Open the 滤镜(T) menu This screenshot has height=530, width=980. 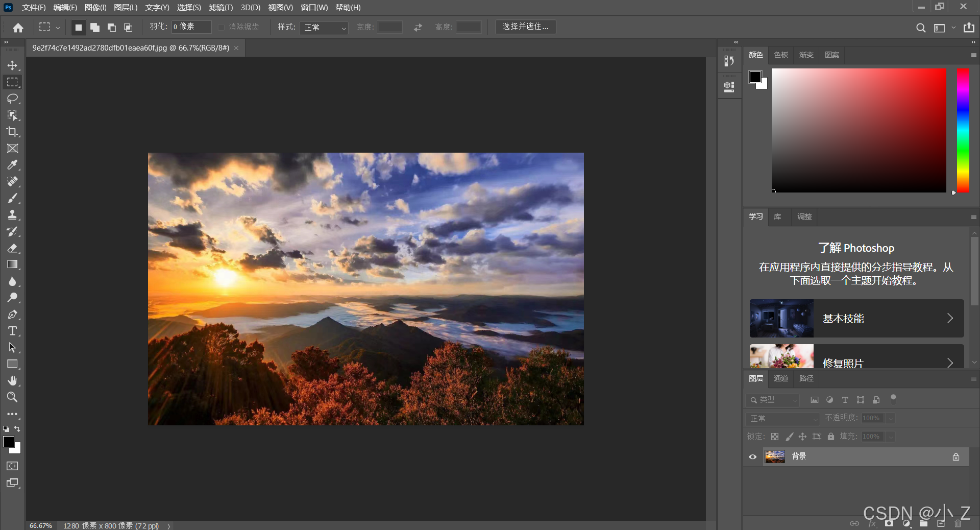point(220,8)
